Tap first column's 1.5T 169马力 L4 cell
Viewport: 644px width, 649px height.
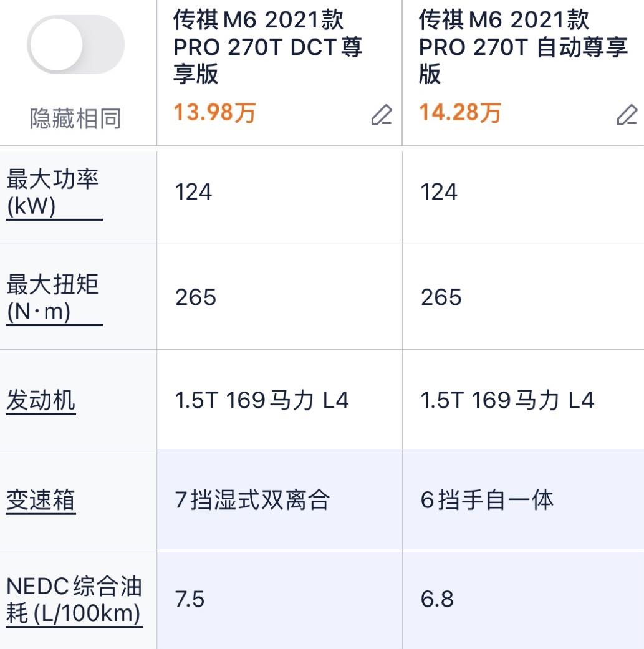279,400
